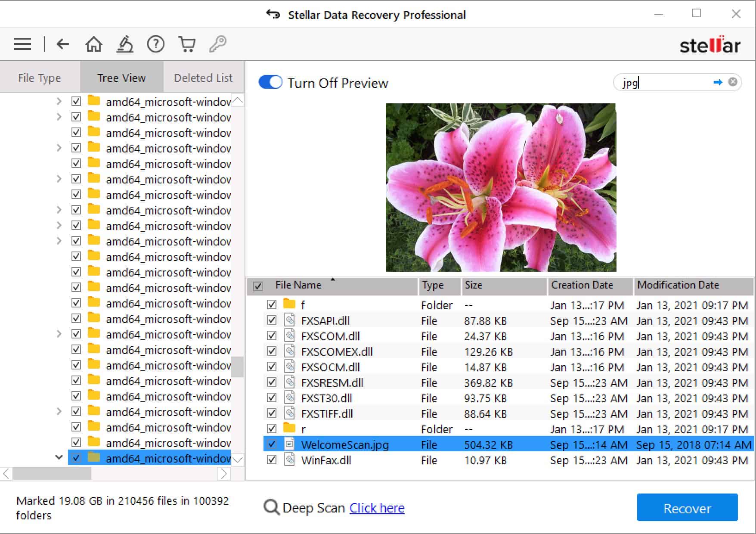The image size is (756, 534).
Task: Open the hamburger menu
Action: [22, 44]
